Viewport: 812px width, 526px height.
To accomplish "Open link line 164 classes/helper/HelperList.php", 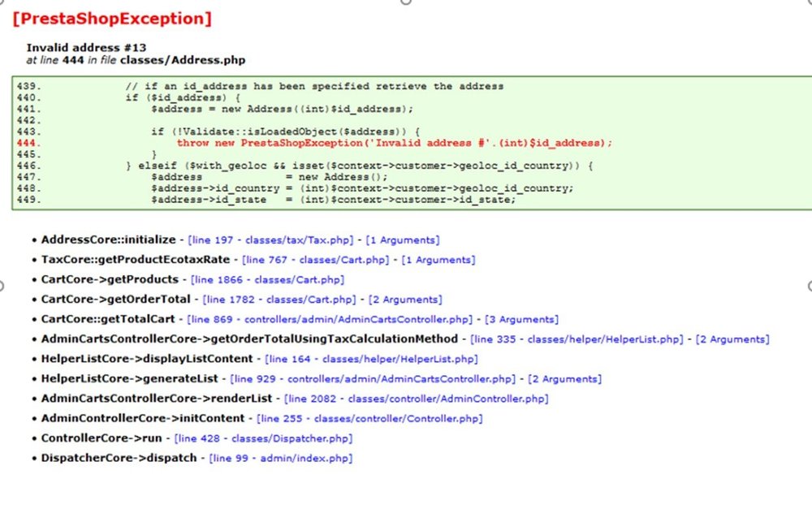I will pyautogui.click(x=371, y=360).
